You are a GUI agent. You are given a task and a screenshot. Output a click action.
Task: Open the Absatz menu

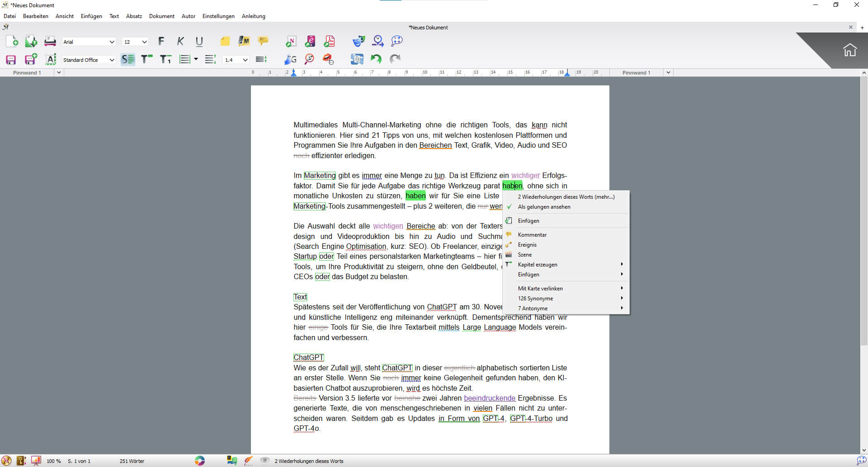[134, 16]
